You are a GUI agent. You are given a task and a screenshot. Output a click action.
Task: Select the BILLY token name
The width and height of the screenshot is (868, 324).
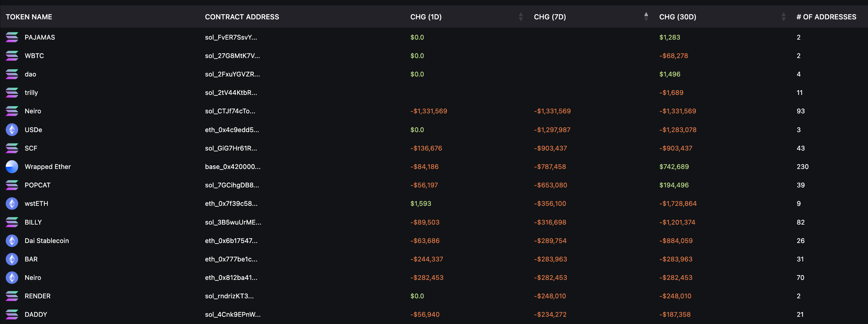[33, 222]
